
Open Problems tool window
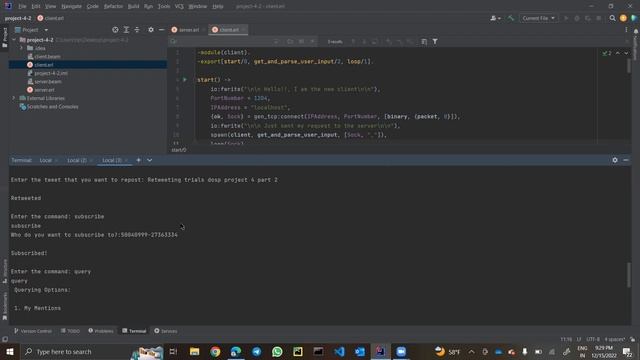[x=101, y=331]
